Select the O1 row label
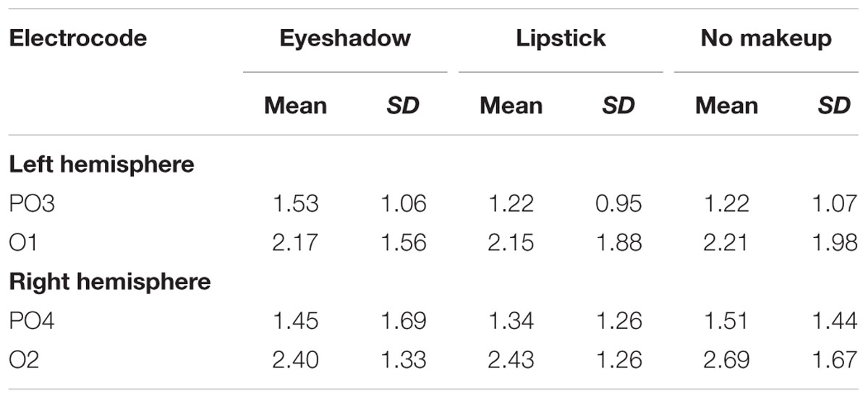Image resolution: width=868 pixels, height=399 pixels. (23, 242)
